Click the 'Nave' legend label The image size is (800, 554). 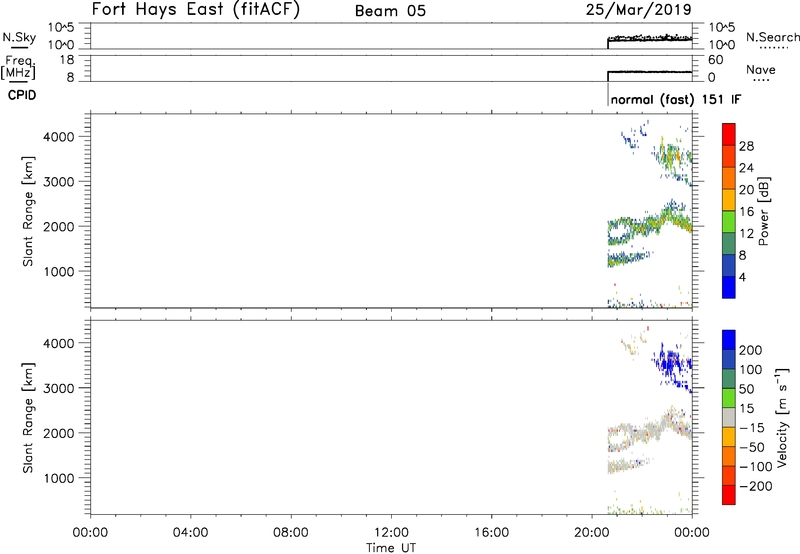point(761,70)
